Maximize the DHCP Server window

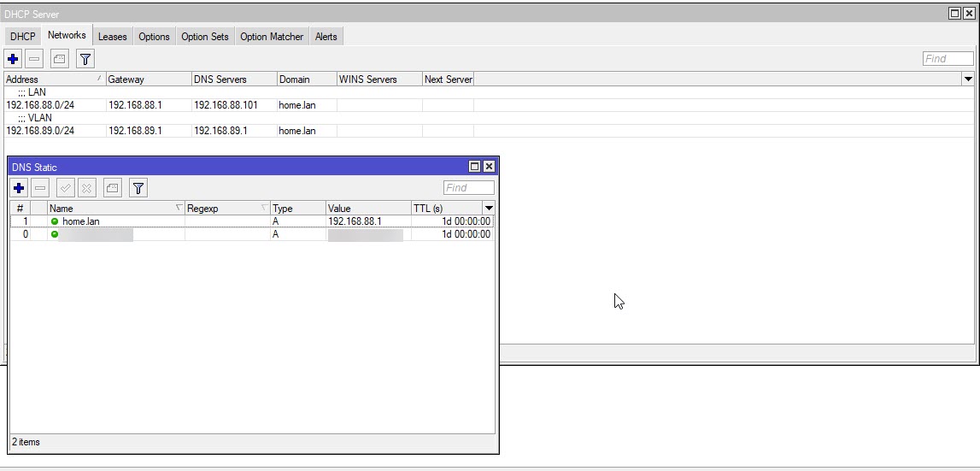point(955,14)
